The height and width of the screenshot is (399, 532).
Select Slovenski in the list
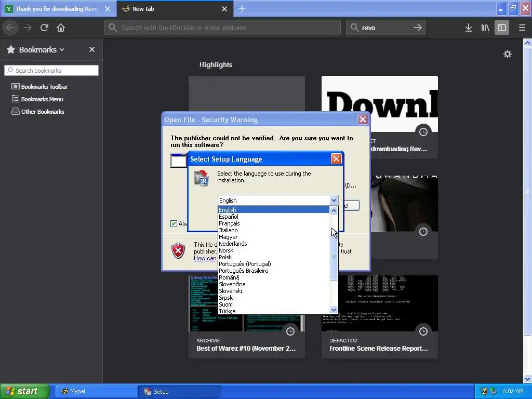(273, 291)
